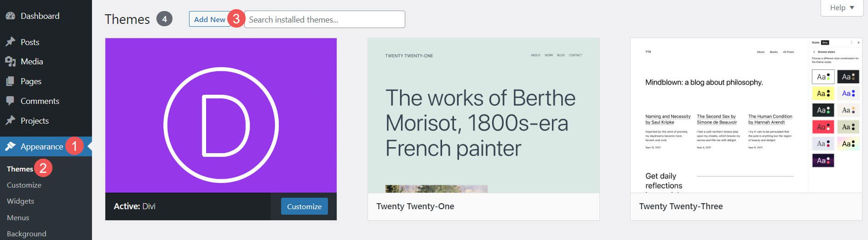
Task: Go to Widgets in Appearance submenu
Action: (x=20, y=201)
